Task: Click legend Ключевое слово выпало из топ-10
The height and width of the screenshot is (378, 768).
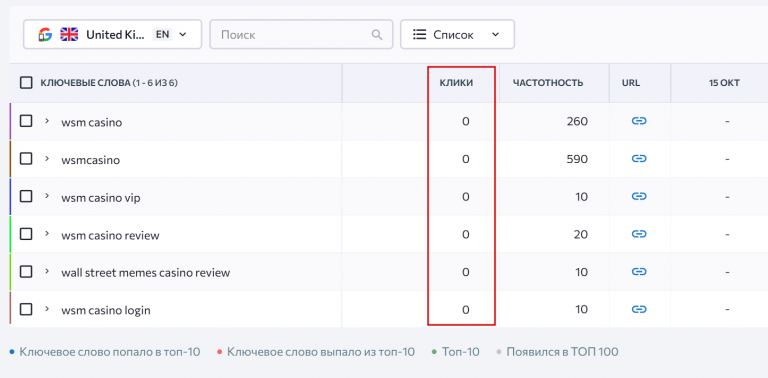Action: [315, 352]
